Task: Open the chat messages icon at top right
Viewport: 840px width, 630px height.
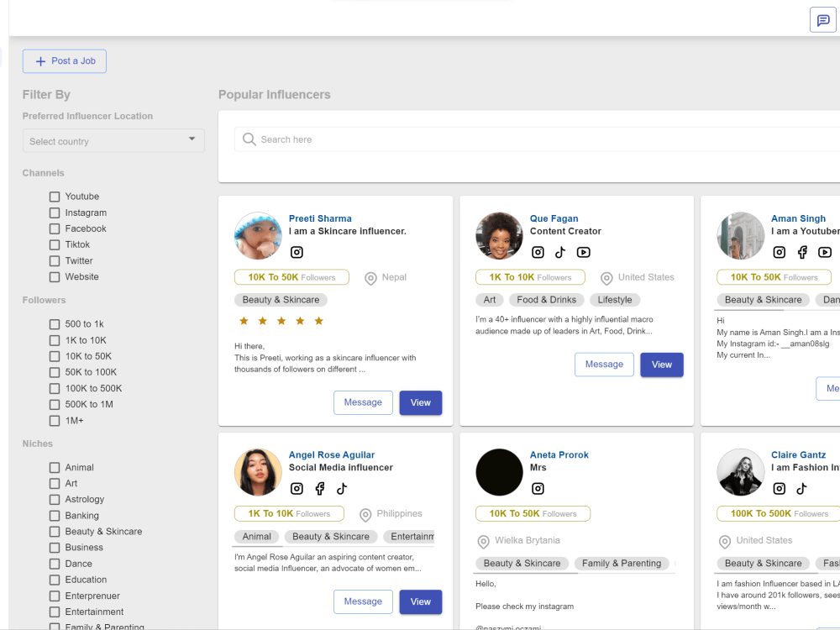Action: tap(823, 20)
